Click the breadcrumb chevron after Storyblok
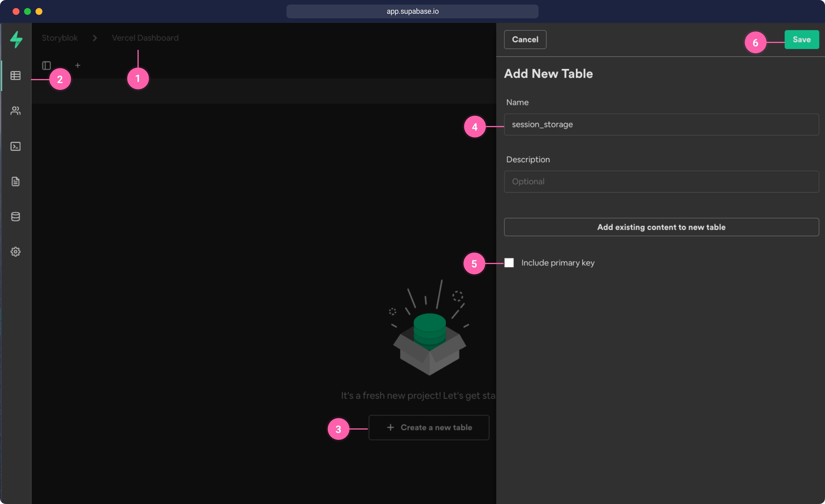This screenshot has width=825, height=504. pyautogui.click(x=95, y=38)
